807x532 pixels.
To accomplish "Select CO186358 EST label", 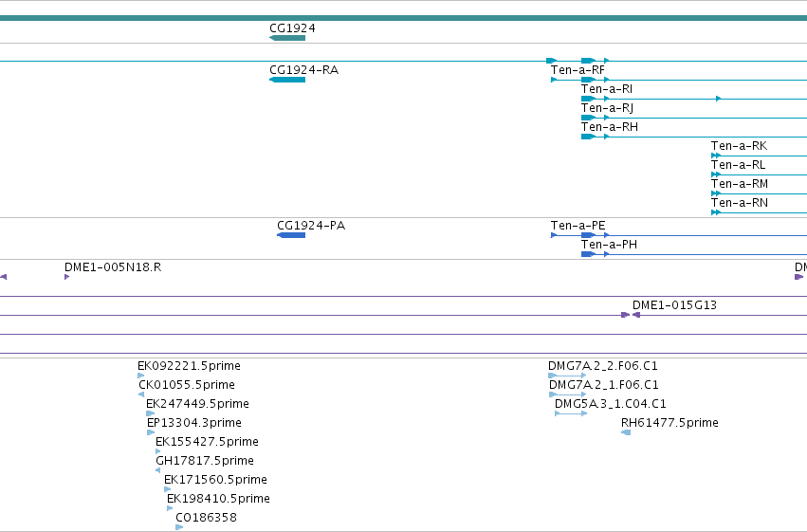I will (x=206, y=518).
